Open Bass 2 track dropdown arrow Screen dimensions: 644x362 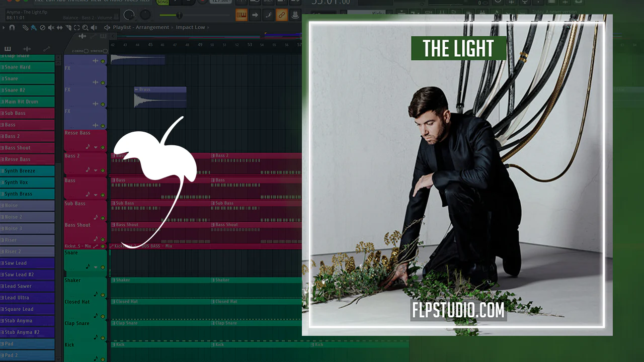pyautogui.click(x=96, y=170)
